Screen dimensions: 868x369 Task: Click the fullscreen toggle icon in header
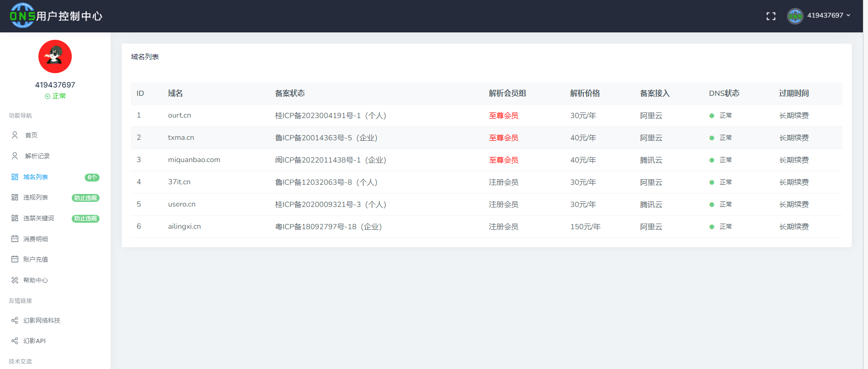pyautogui.click(x=771, y=16)
